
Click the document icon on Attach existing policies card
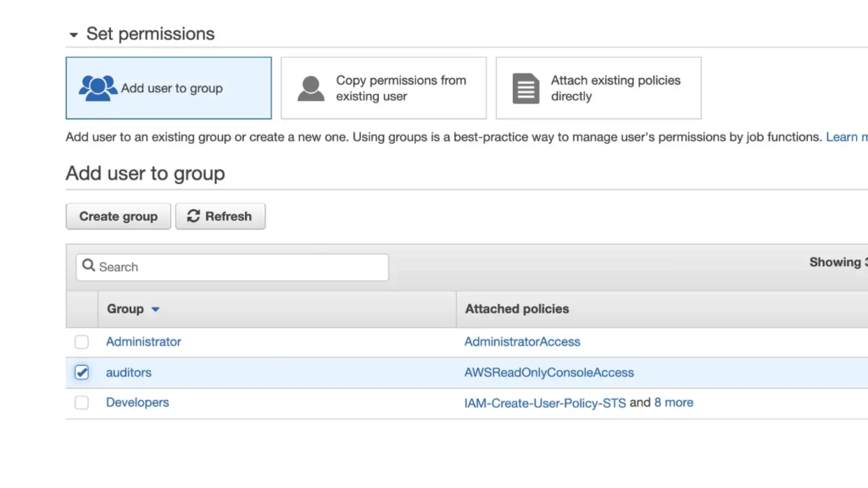526,87
